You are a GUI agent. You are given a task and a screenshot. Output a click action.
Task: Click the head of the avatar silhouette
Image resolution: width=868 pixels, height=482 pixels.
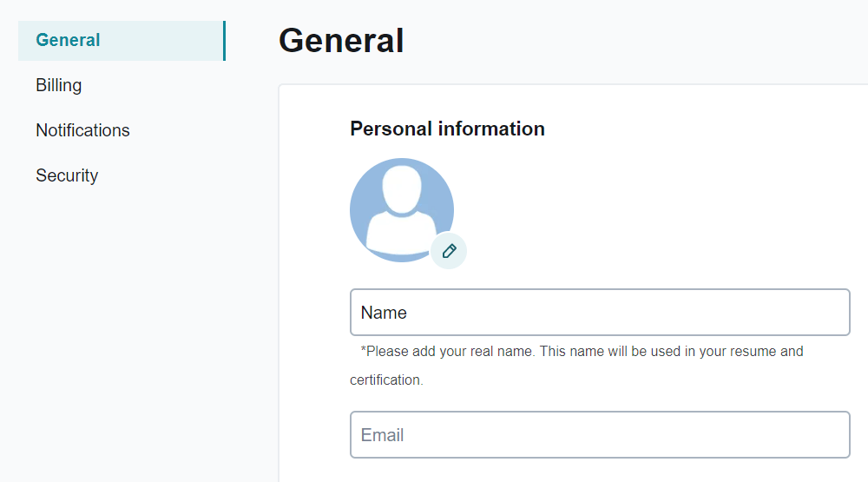point(401,188)
